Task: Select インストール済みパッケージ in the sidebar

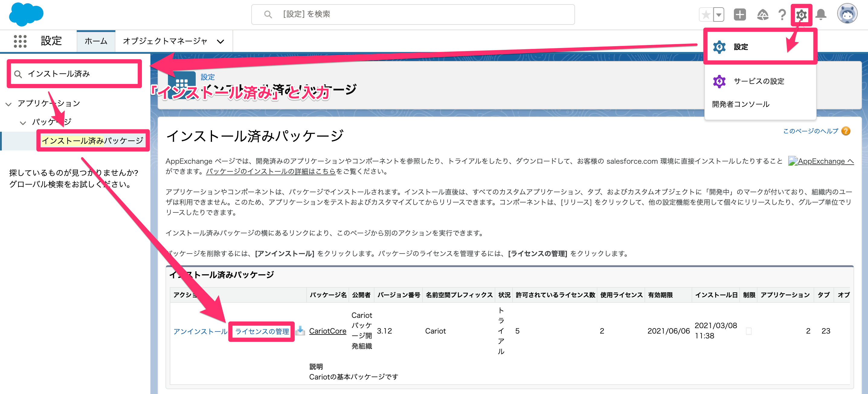Action: click(93, 140)
